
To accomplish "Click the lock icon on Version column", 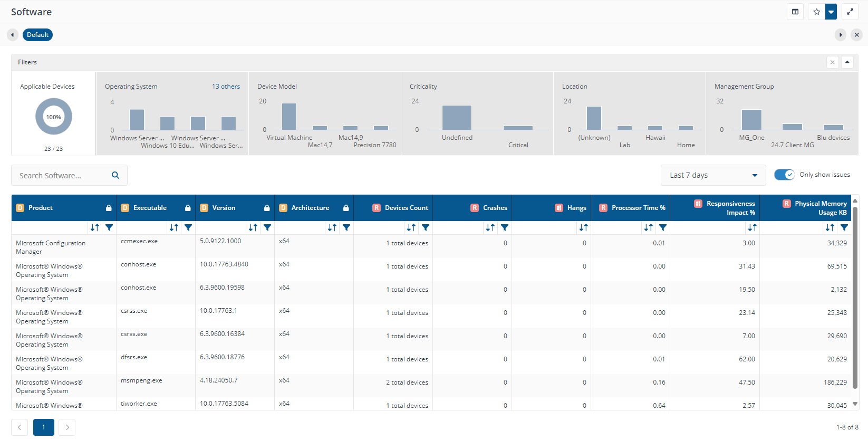I will click(267, 208).
